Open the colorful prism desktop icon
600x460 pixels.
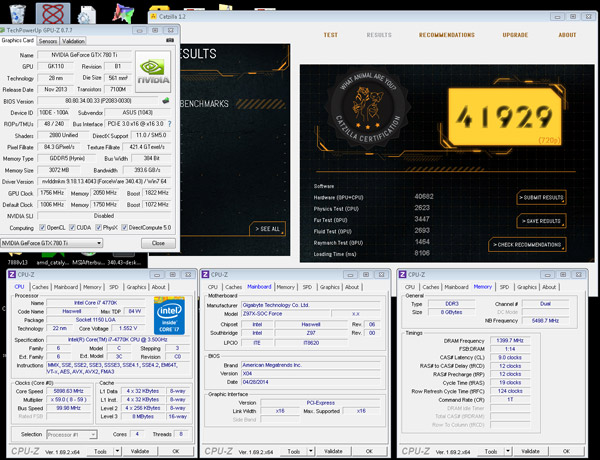(x=123, y=13)
